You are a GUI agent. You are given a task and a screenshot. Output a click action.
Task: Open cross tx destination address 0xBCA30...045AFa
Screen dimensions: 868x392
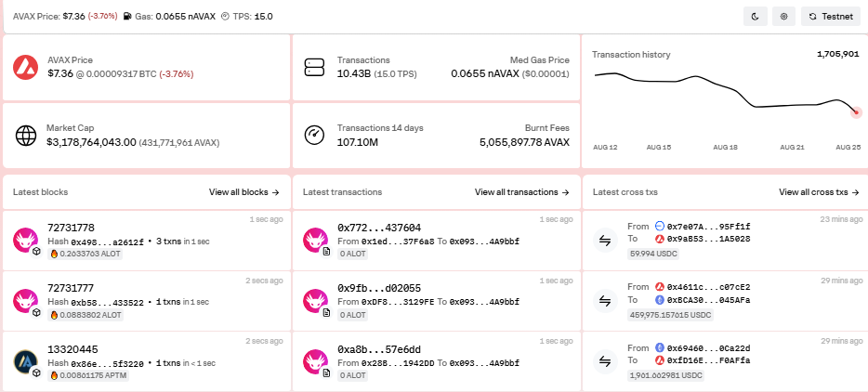(x=708, y=300)
